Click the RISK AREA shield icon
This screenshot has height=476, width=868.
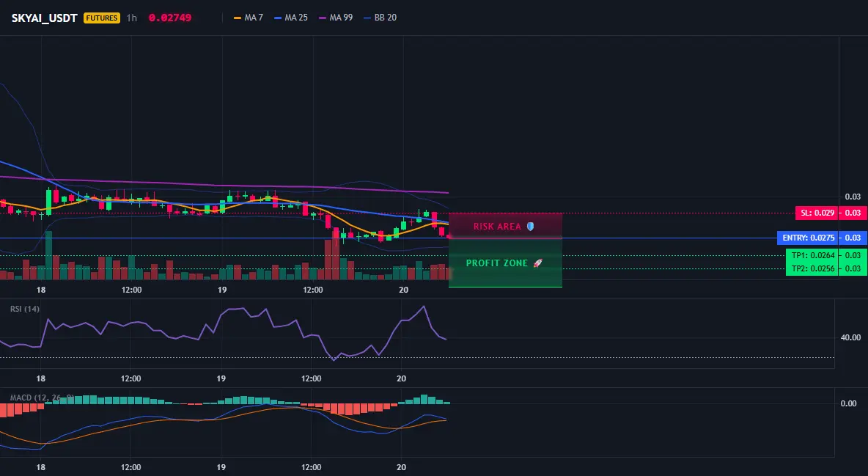coord(530,227)
